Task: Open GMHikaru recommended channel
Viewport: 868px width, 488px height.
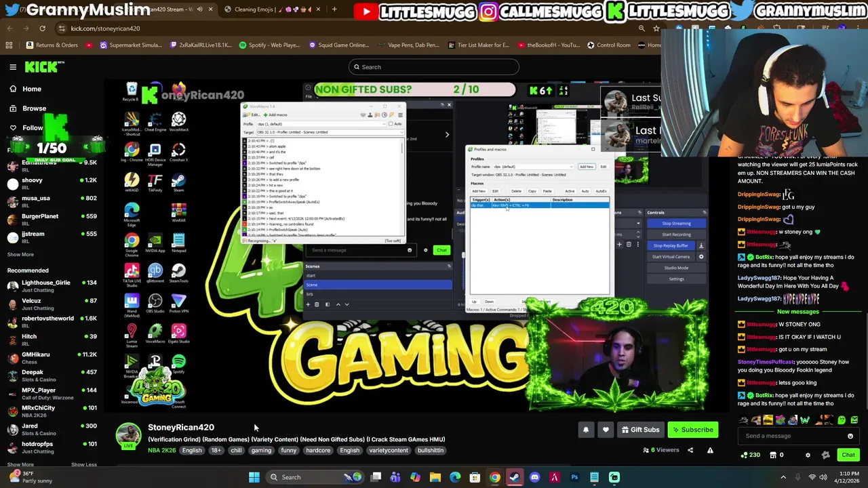Action: [x=52, y=358]
